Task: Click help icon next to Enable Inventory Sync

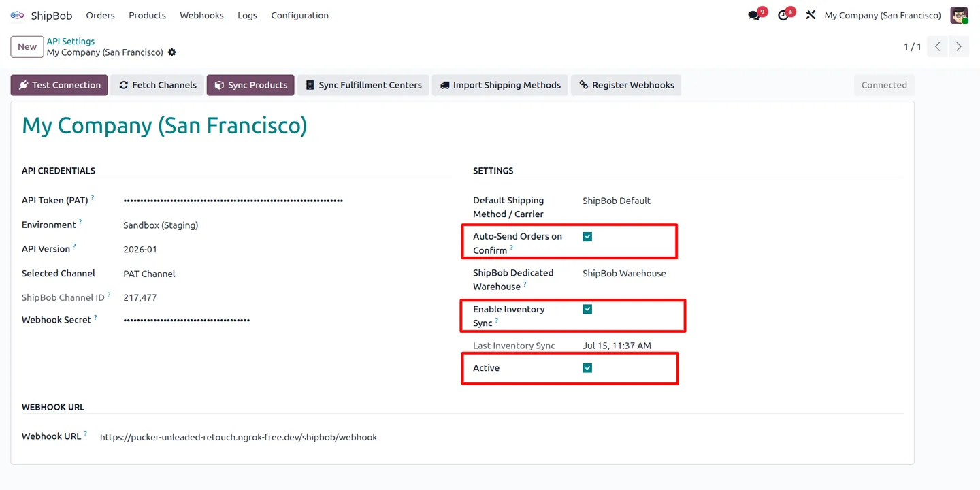Action: tap(496, 321)
